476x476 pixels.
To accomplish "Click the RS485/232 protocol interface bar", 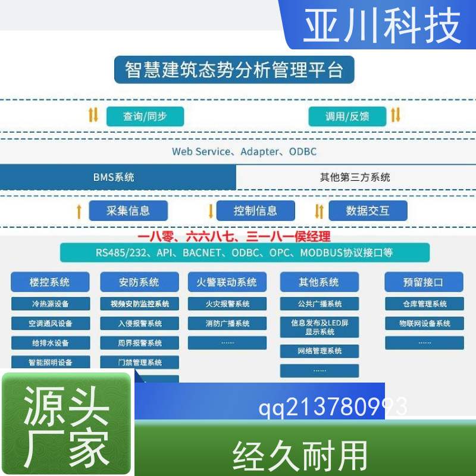I will click(x=245, y=252).
